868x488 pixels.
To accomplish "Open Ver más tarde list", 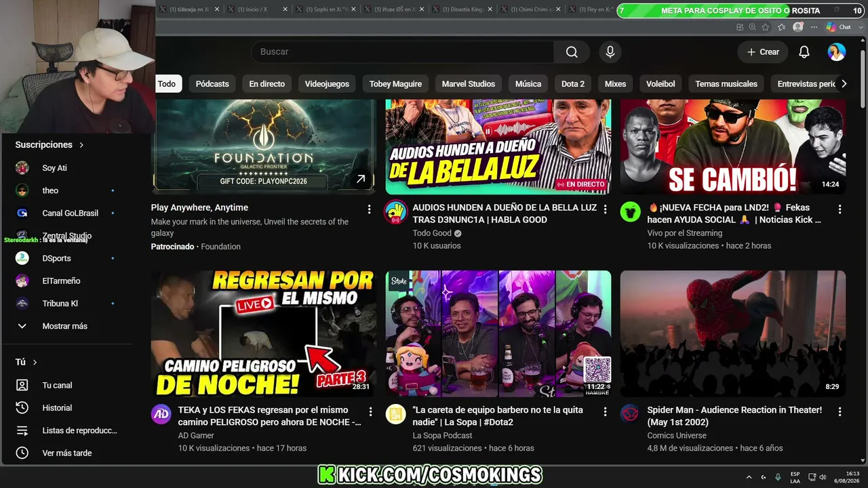I will (x=66, y=453).
